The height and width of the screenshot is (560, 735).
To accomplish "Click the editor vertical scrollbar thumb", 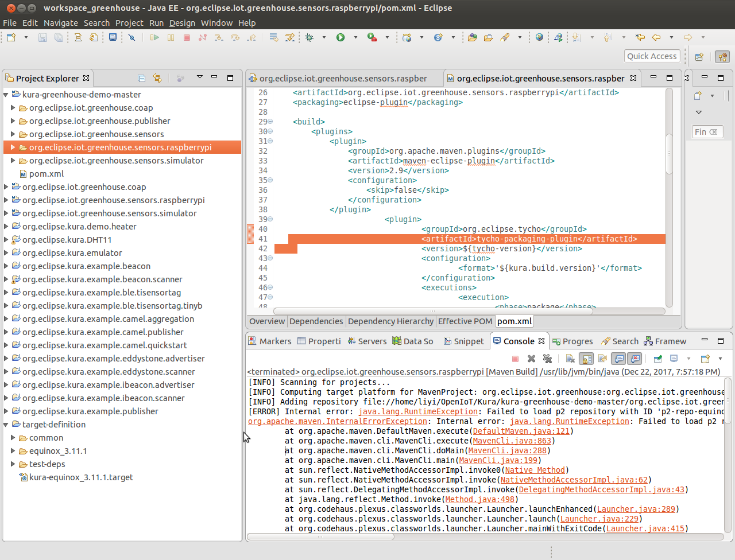I will [x=669, y=154].
